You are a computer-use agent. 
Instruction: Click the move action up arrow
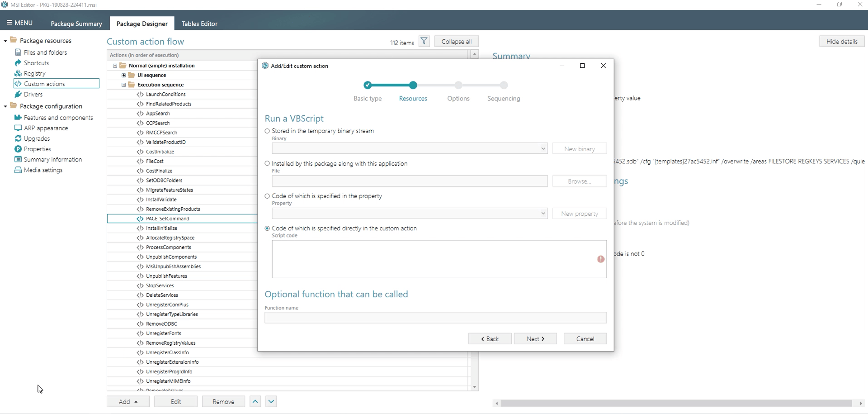(x=255, y=401)
